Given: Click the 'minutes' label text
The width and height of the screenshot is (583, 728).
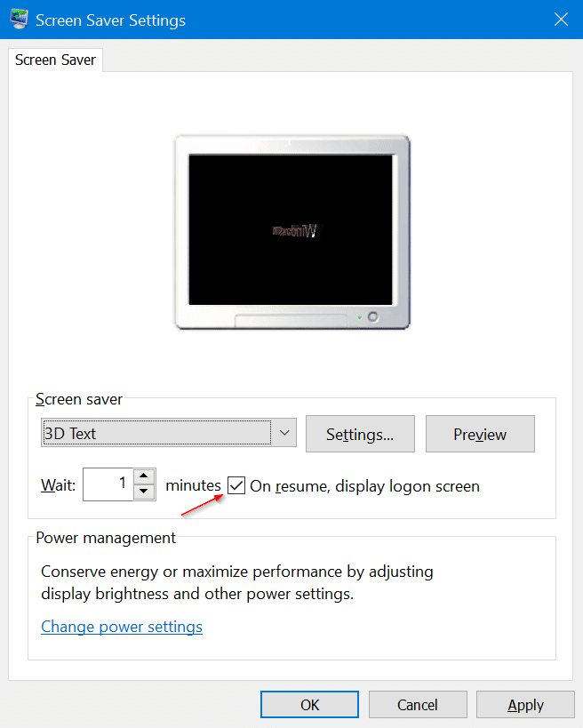Looking at the screenshot, I should [193, 485].
